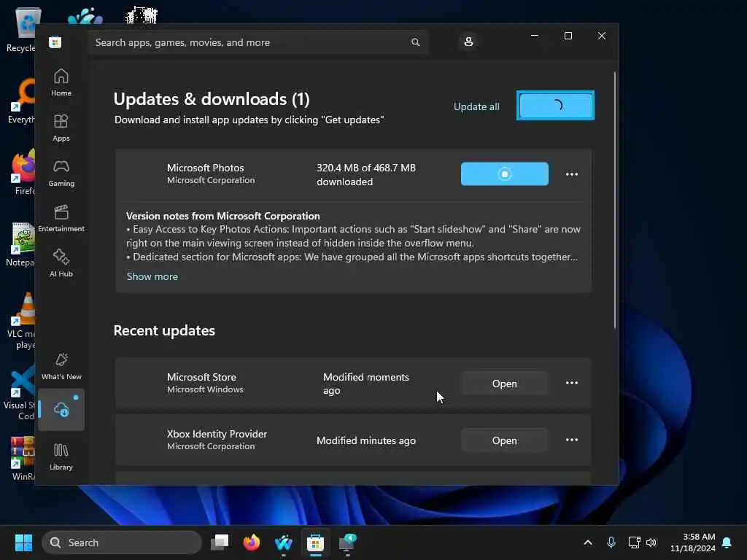Click the search magnifier icon in Store
The image size is (747, 560).
415,42
